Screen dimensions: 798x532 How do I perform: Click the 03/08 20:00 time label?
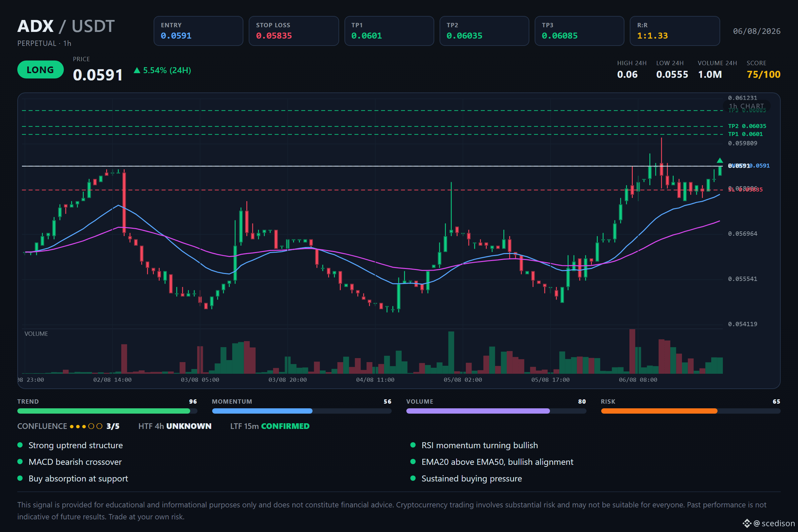(x=287, y=380)
